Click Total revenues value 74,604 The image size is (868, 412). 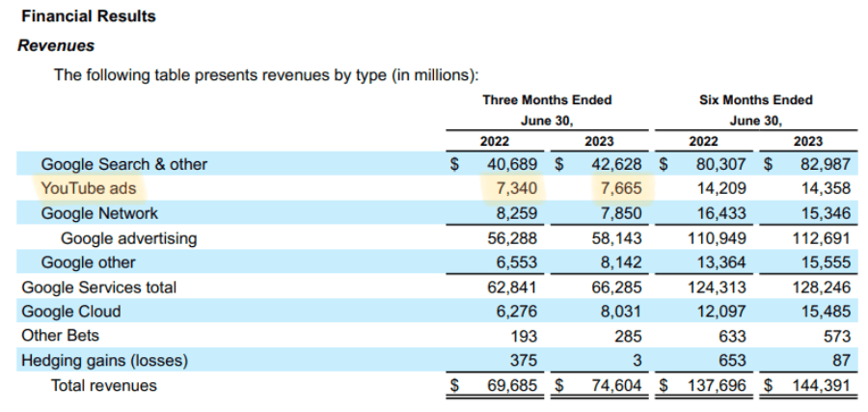(x=616, y=385)
